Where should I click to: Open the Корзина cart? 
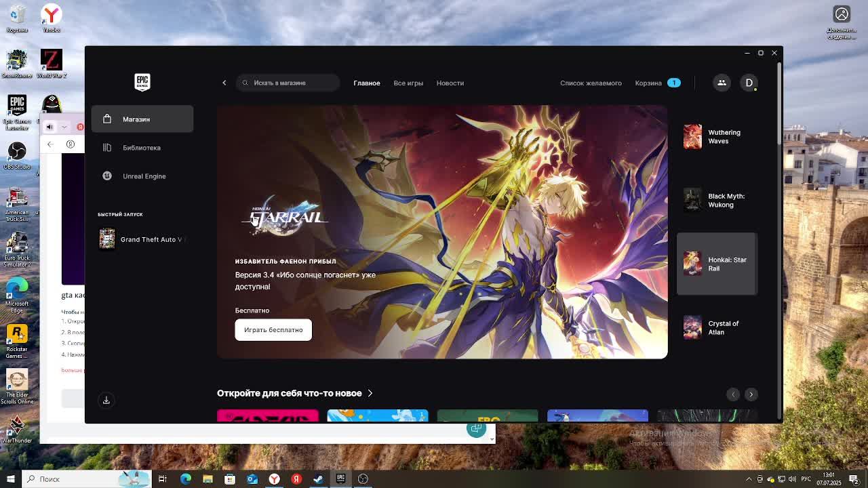657,83
